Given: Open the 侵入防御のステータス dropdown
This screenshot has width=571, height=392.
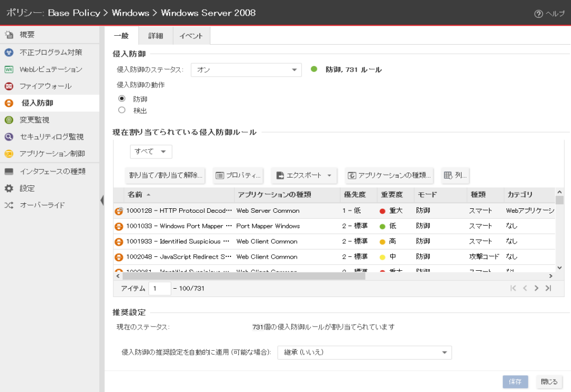Looking at the screenshot, I should [246, 70].
